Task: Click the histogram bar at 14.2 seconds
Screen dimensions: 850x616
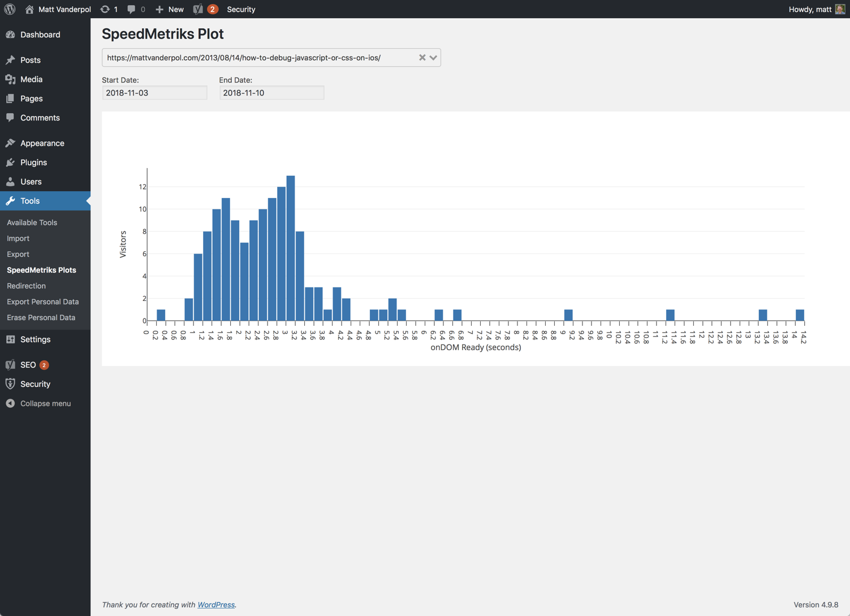Action: [x=800, y=315]
